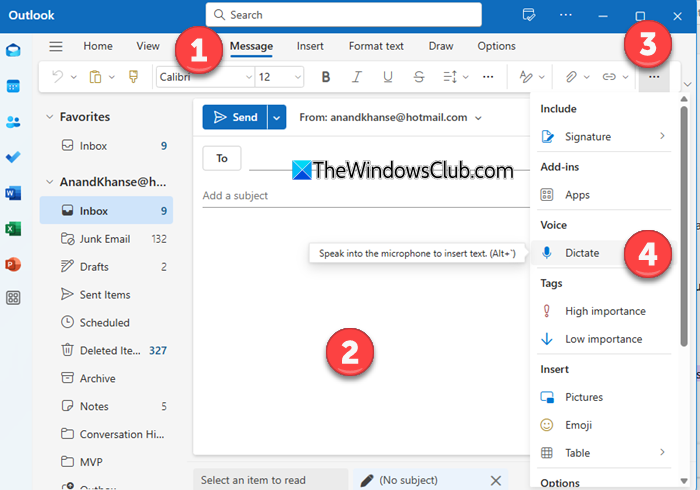This screenshot has width=700, height=490.
Task: Collapse the Favorites folder group
Action: click(x=50, y=117)
